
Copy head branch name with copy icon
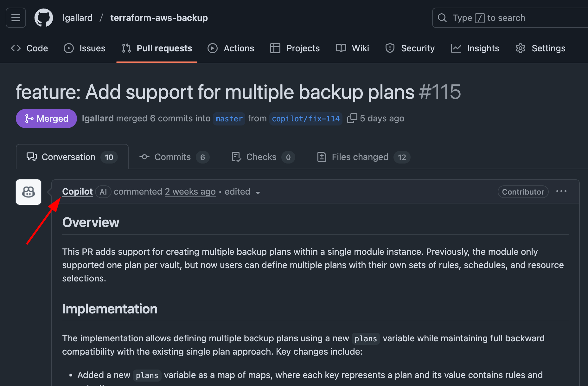[352, 118]
